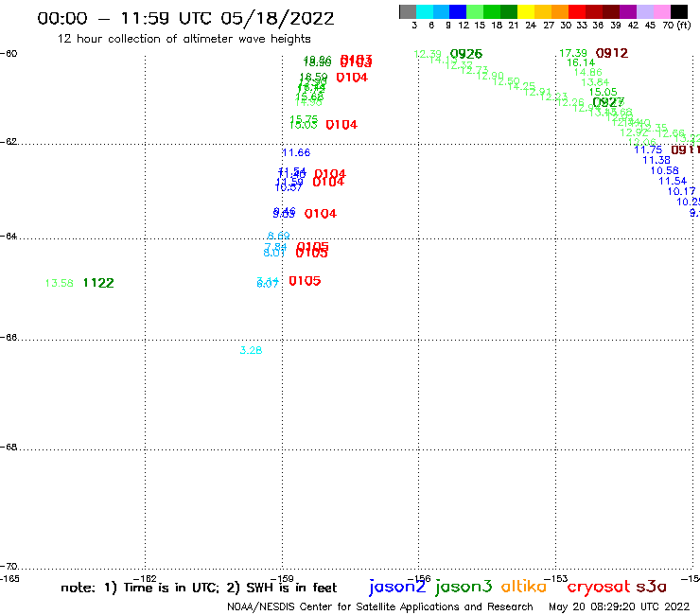Select the black swatch in the legend
This screenshot has width=700, height=615.
(678, 12)
